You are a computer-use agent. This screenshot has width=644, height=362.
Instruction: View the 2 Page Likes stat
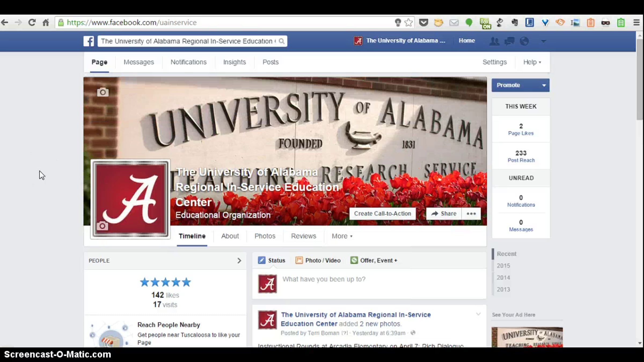tap(521, 129)
